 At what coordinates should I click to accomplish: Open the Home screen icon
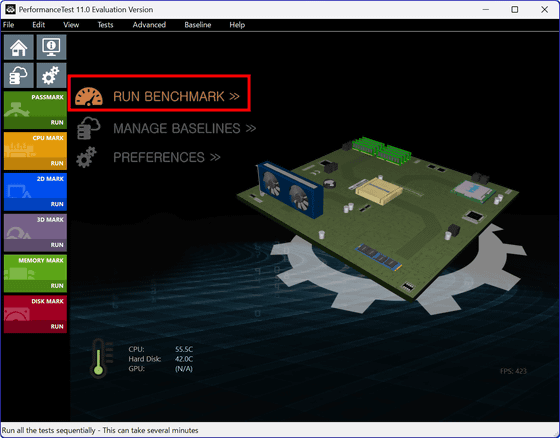(x=19, y=47)
